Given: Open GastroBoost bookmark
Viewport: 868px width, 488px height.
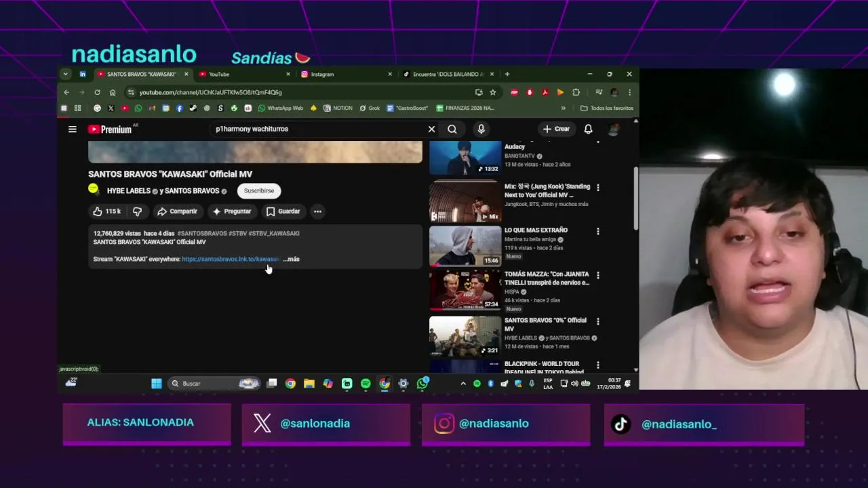Looking at the screenshot, I should click(x=408, y=108).
